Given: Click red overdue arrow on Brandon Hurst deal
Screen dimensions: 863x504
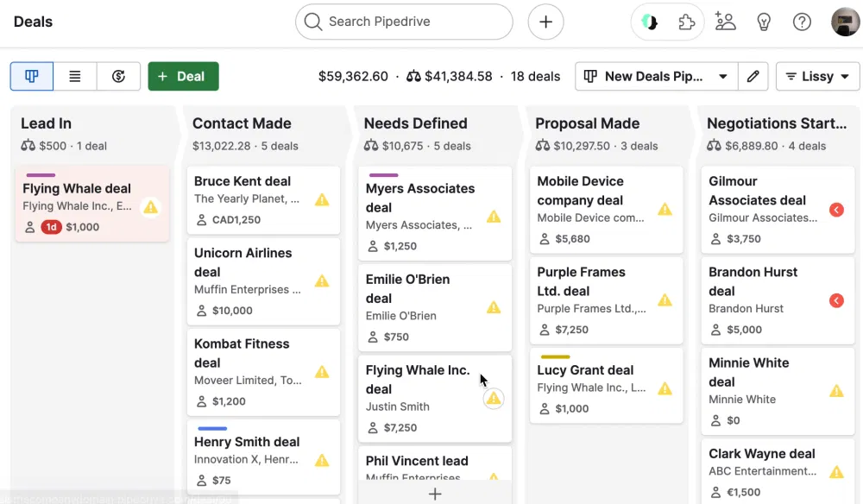Looking at the screenshot, I should point(836,300).
